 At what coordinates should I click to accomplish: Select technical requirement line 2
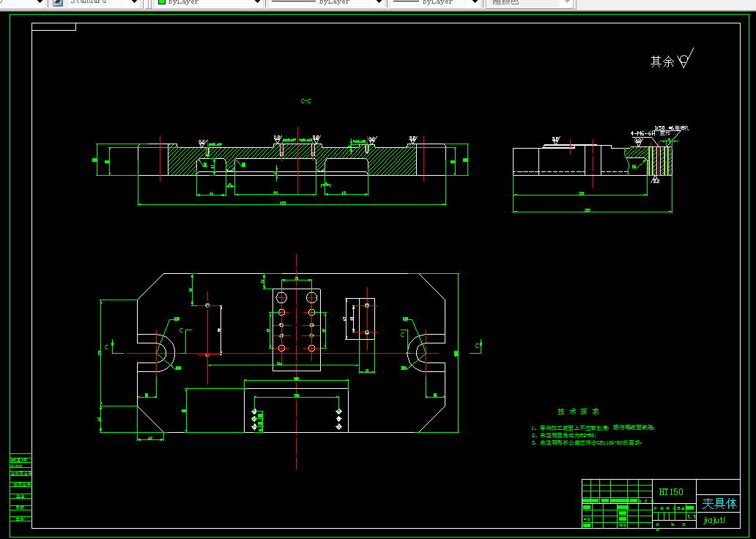(x=564, y=435)
